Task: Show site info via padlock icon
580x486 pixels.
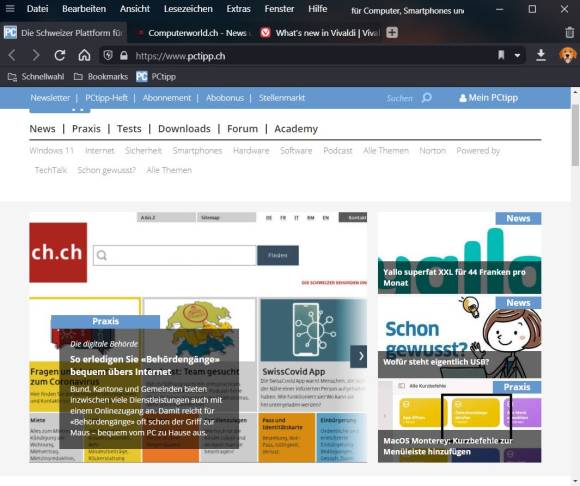Action: click(x=124, y=56)
